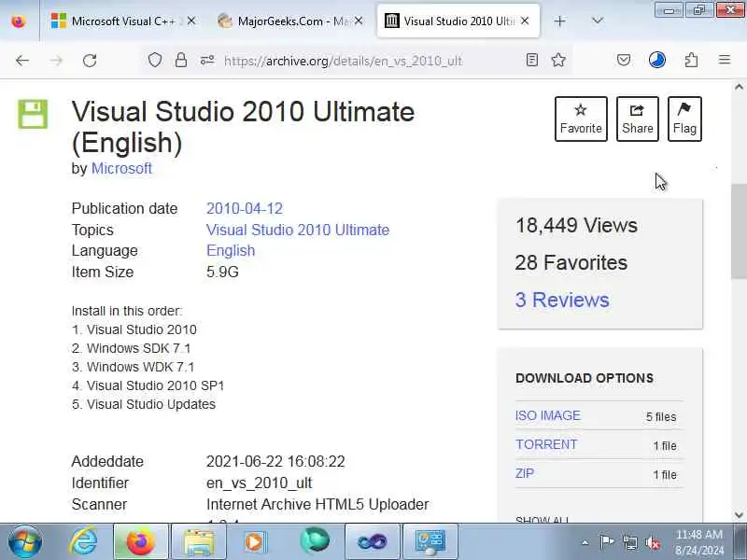
Task: Click the 18,449 Views text
Action: [576, 225]
